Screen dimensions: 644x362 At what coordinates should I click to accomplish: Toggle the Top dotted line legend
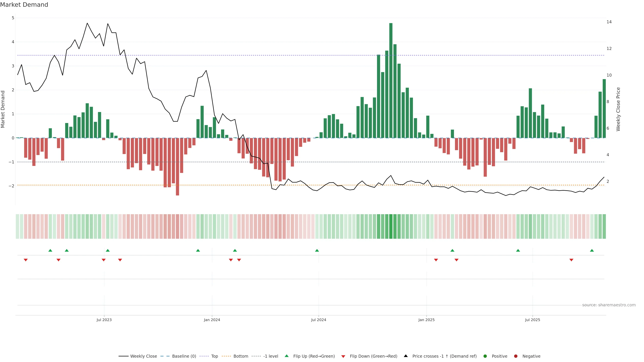214,356
